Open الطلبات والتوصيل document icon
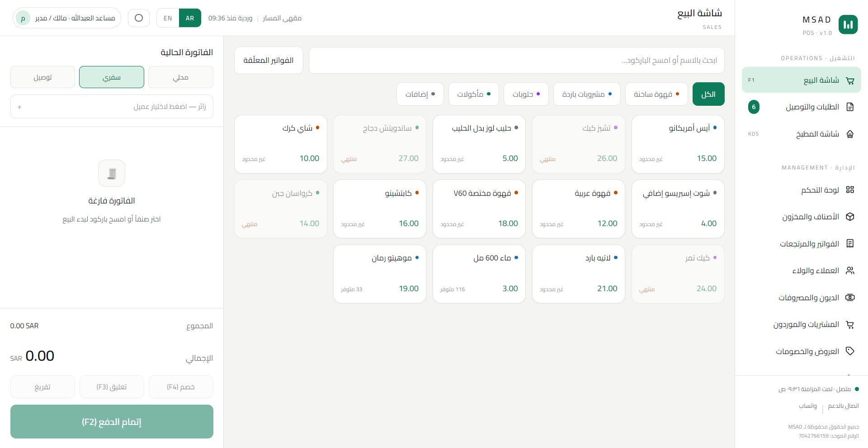This screenshot has height=448, width=868. click(x=850, y=107)
